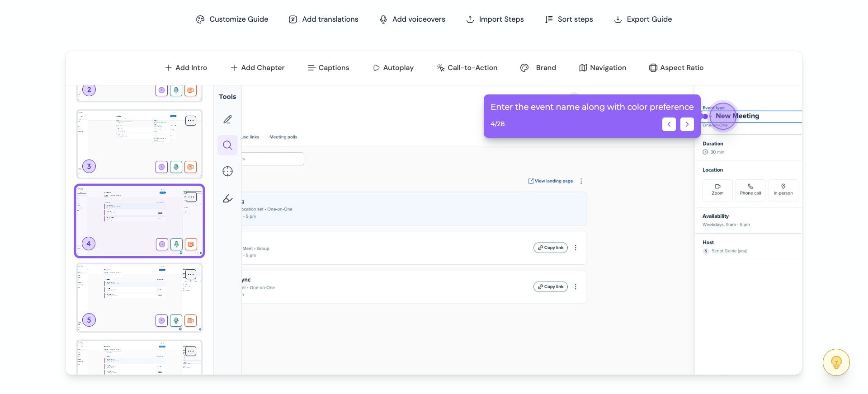The image size is (868, 394).
Task: Select the highlighter blur tool
Action: tap(227, 198)
